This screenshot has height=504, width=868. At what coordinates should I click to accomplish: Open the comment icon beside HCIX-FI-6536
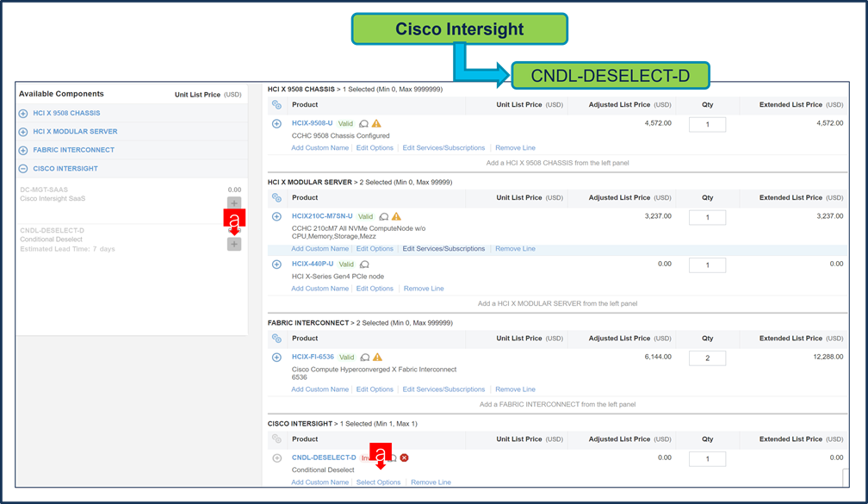pos(365,358)
